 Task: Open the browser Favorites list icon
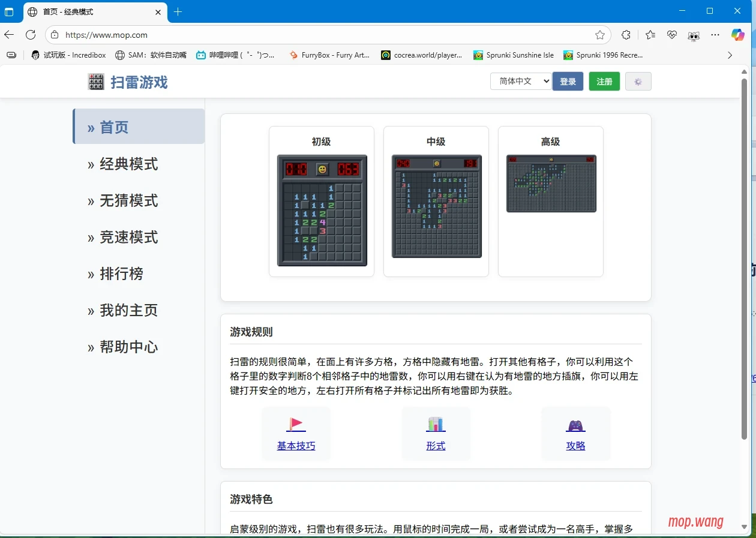click(650, 35)
